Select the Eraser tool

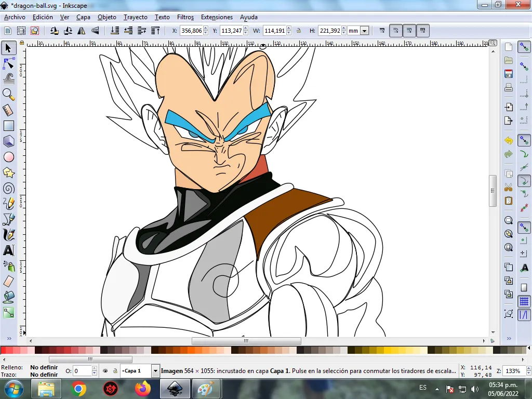click(x=8, y=281)
